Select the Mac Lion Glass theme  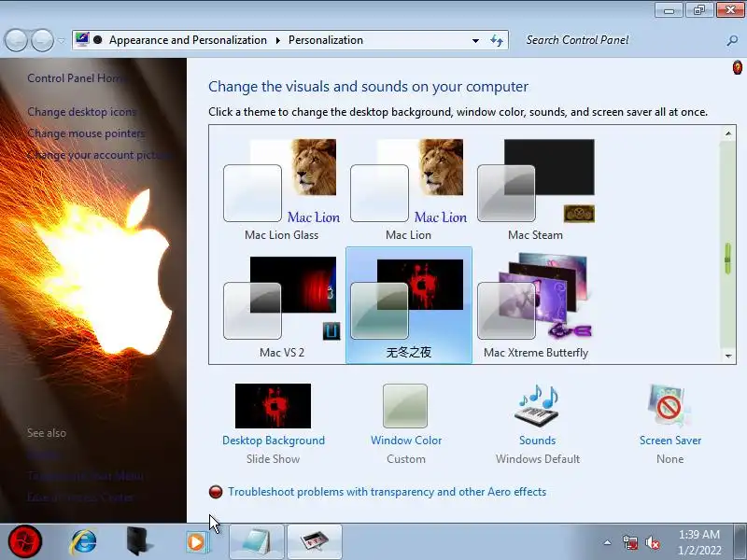point(282,189)
